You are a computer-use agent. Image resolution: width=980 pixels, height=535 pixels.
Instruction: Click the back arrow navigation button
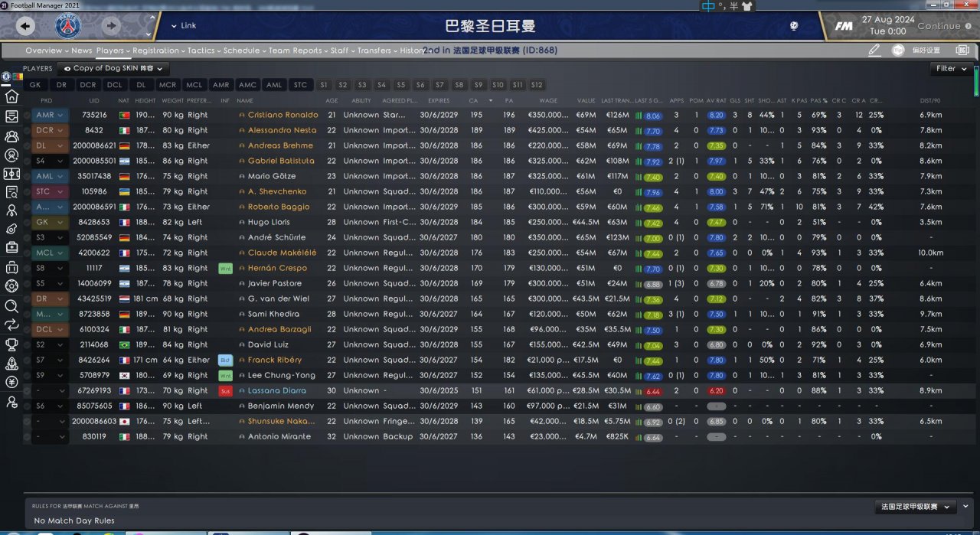[25, 26]
